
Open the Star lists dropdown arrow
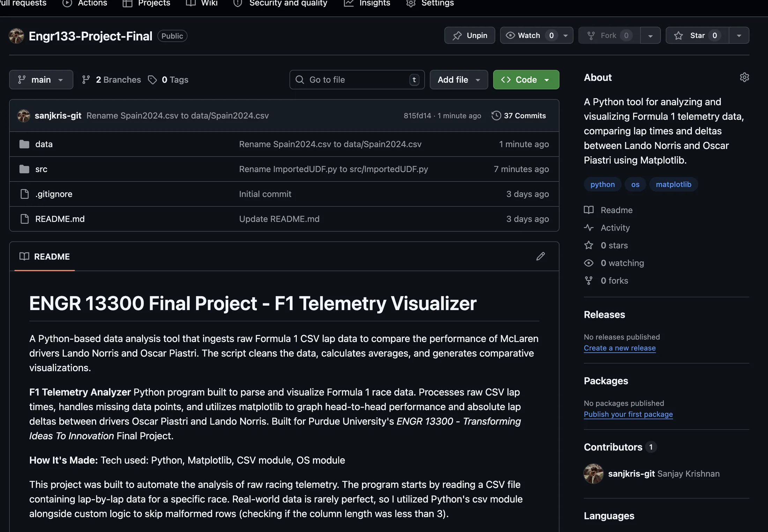pos(739,36)
